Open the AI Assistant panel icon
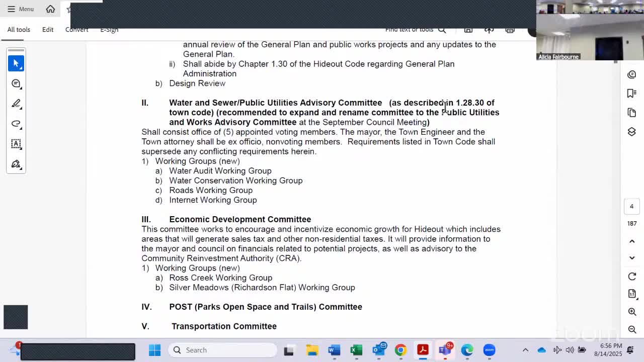Image resolution: width=644 pixels, height=362 pixels. (x=632, y=74)
